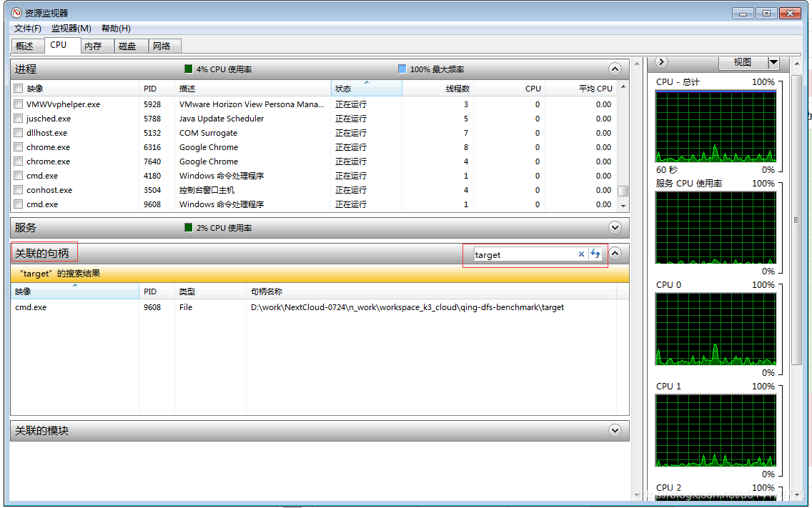
Task: Clear the target search box
Action: (581, 254)
